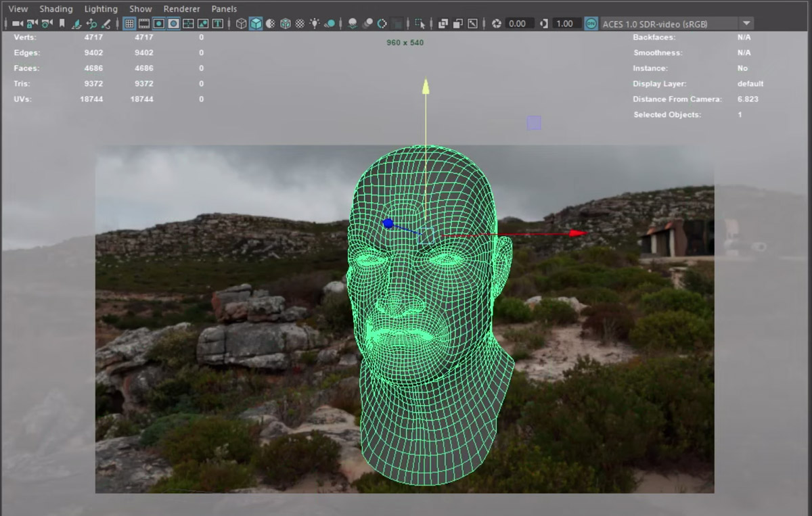
Task: Toggle the gate mask icon
Action: 174,24
